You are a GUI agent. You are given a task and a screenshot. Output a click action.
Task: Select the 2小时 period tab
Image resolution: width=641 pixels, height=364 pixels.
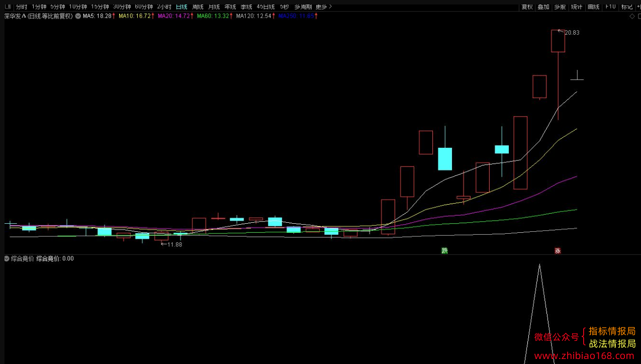click(x=164, y=7)
